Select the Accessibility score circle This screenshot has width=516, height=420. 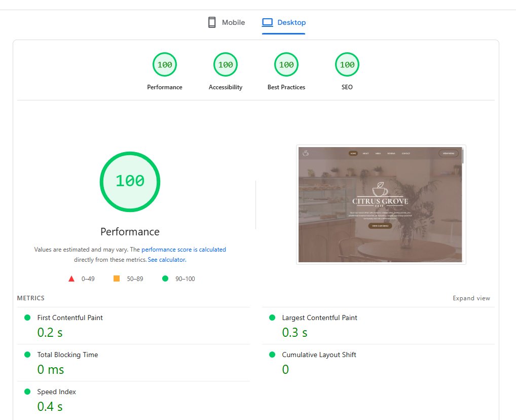click(225, 64)
